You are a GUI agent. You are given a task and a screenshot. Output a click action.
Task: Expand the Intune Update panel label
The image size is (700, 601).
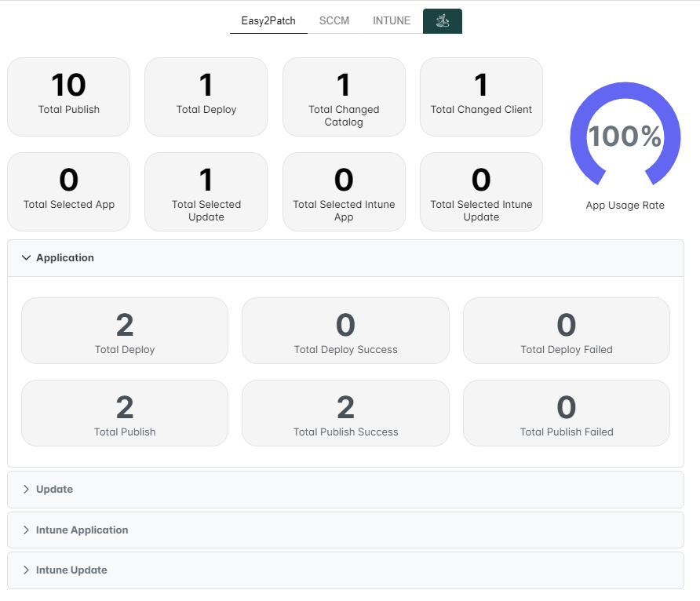coord(71,570)
